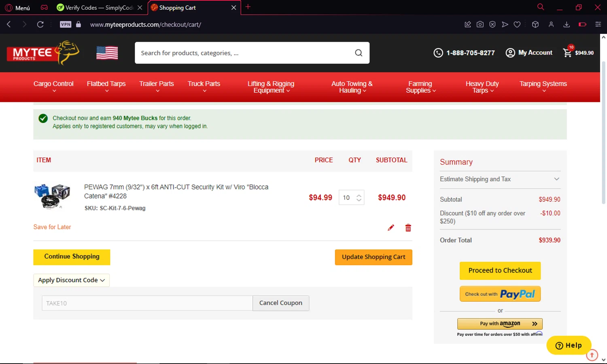Decrease quantity with the down arrow
The image size is (607, 364).
(359, 200)
